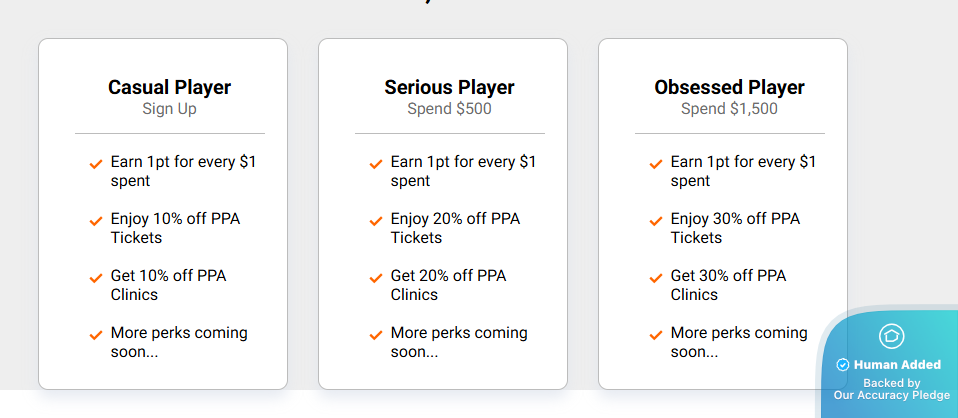Screen dimensions: 958x418
Task: Click checkmark beside Casual Player 1pt earning
Action: pos(96,164)
